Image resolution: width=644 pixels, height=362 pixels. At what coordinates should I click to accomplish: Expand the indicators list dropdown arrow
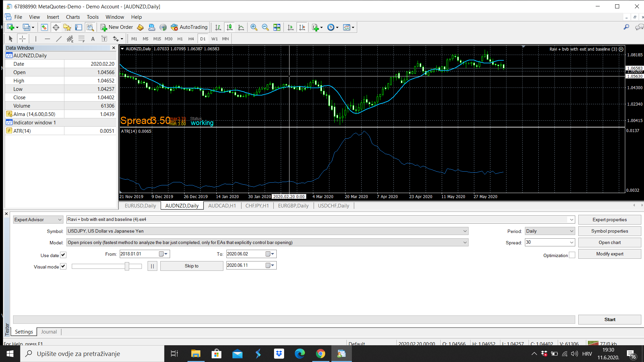point(321,27)
